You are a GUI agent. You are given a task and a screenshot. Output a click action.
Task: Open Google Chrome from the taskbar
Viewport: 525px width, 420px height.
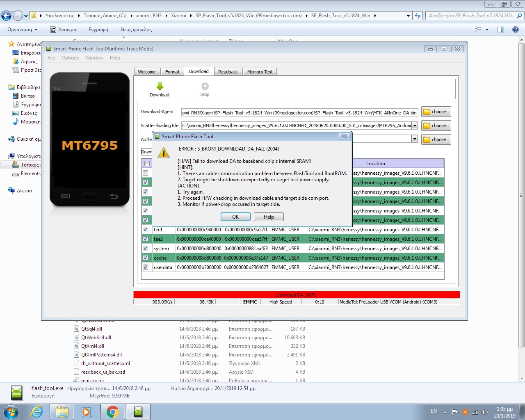pos(112,412)
